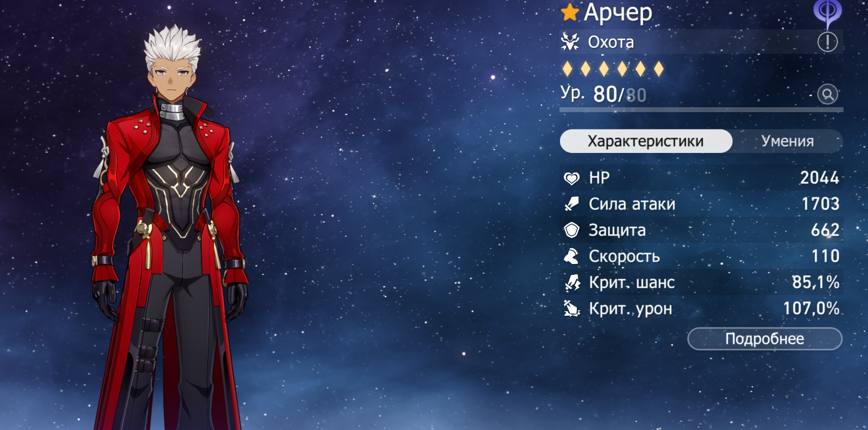
Task: Click the gold star favorite icon beside Арчер
Action: pyautogui.click(x=570, y=12)
